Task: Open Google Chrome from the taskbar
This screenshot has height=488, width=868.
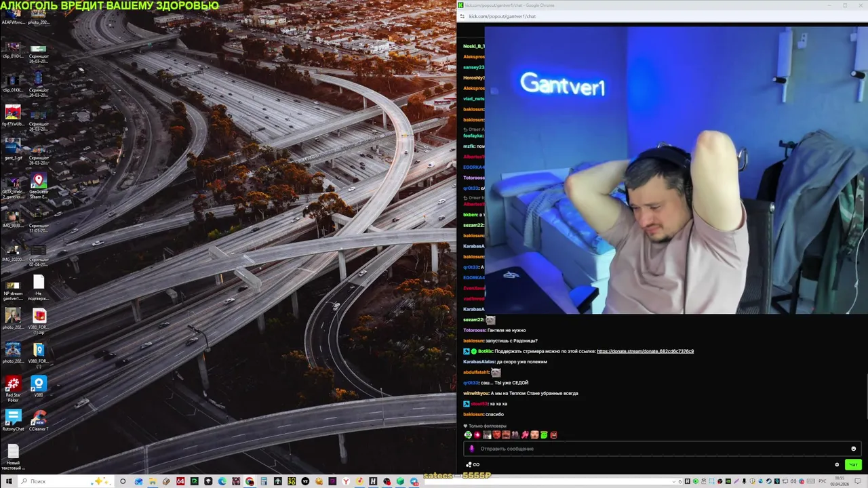Action: point(250,481)
